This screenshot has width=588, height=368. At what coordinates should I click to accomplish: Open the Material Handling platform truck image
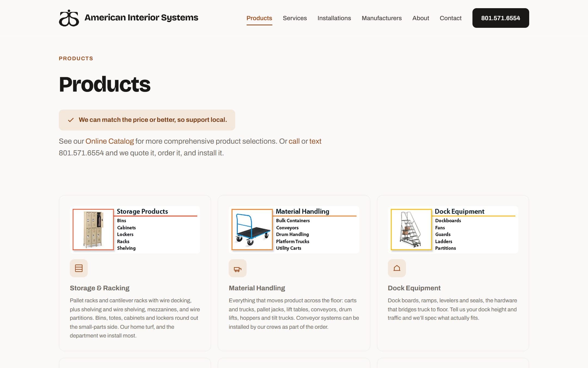[x=294, y=230]
